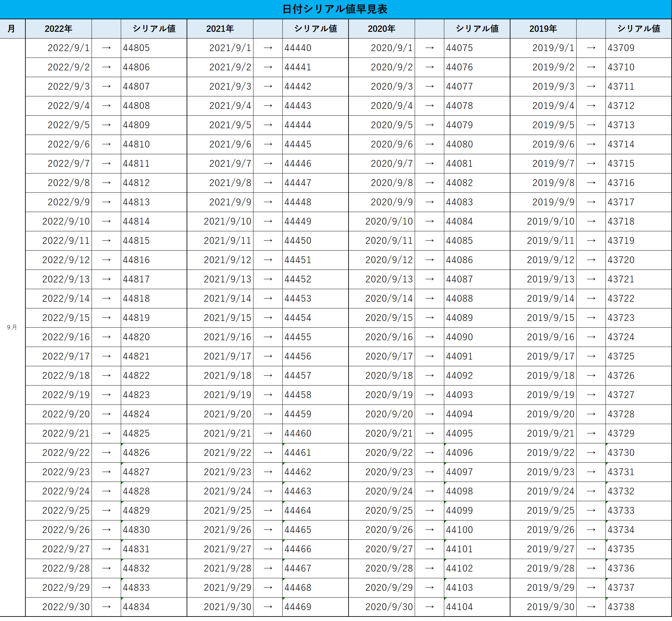Select the 2021年 column header
672x621 pixels.
click(x=220, y=29)
